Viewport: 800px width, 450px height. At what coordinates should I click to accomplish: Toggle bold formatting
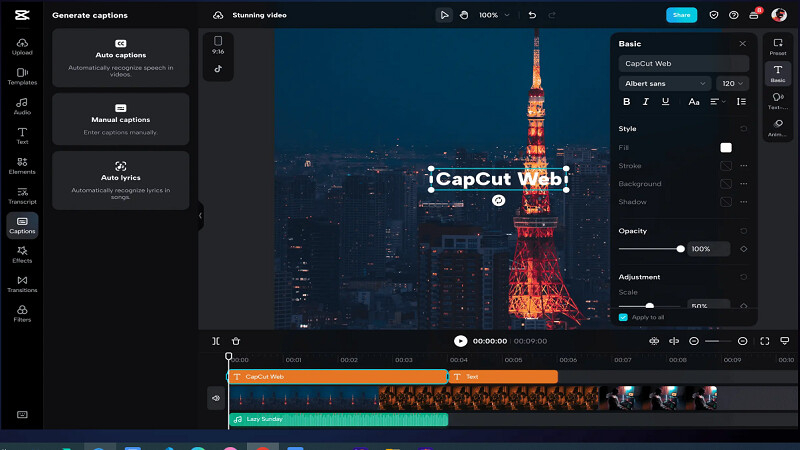point(627,102)
